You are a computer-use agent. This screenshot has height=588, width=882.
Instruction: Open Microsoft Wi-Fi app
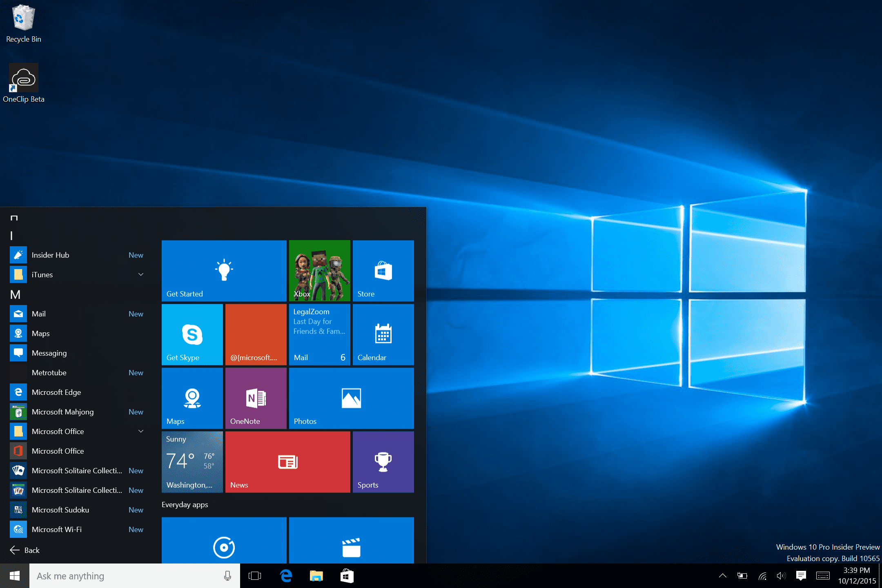pyautogui.click(x=78, y=529)
